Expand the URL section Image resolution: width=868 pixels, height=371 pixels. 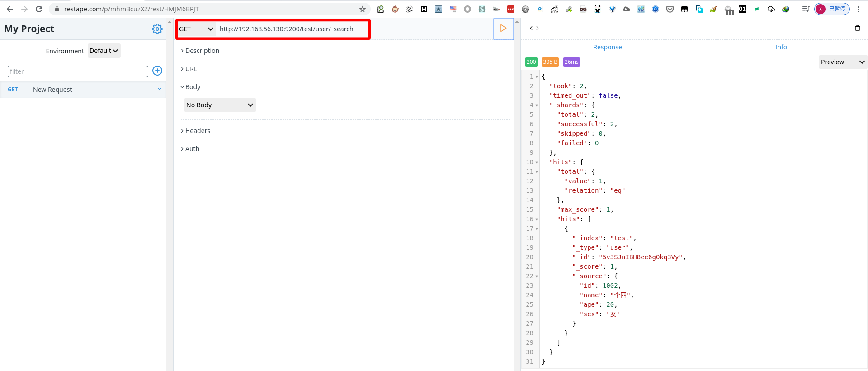(x=189, y=69)
